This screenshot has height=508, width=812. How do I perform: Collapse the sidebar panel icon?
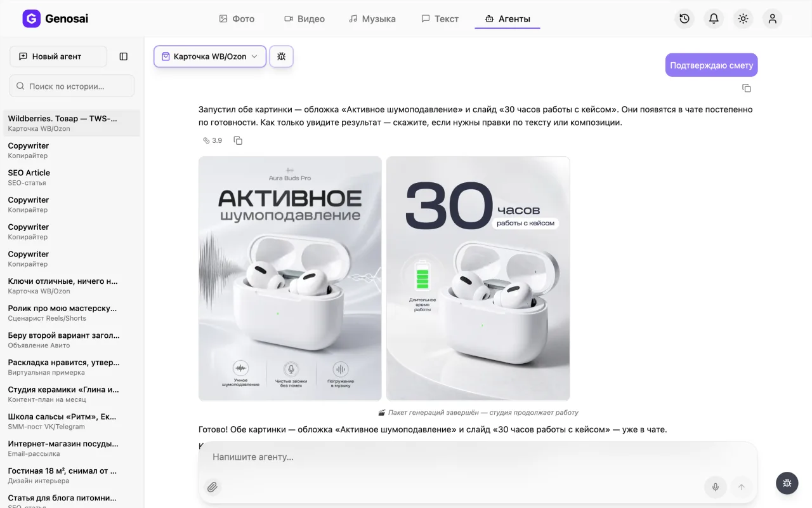coord(124,57)
